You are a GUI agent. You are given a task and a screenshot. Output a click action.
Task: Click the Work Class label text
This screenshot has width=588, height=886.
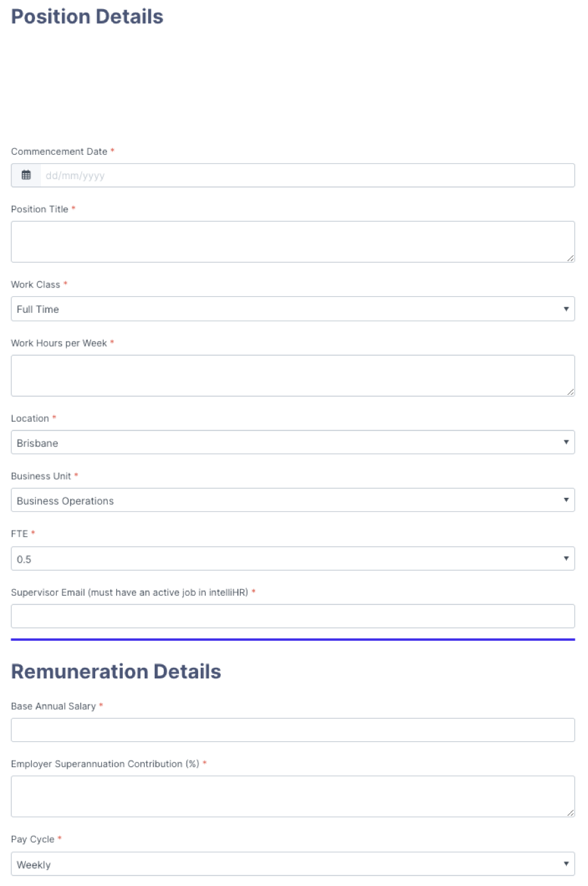[36, 284]
